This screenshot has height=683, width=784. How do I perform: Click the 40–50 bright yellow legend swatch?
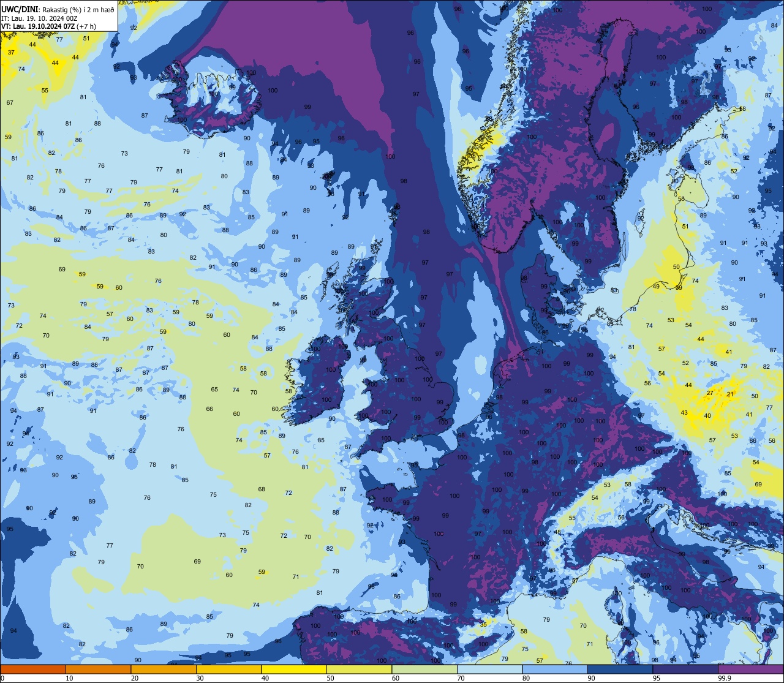coord(294,669)
